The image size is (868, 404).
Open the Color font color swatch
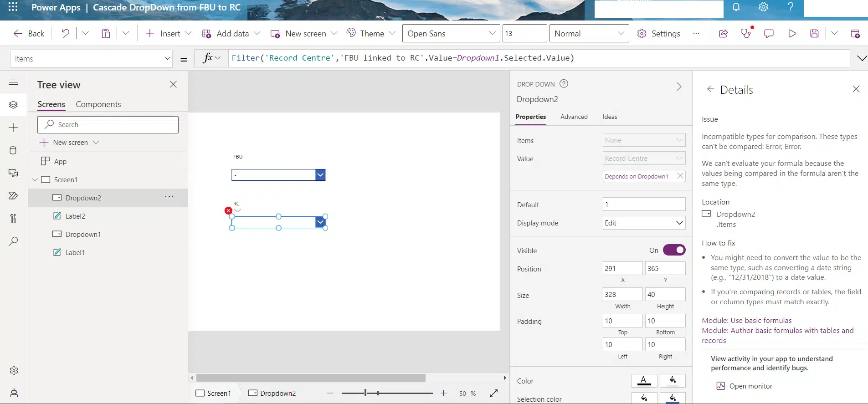click(x=644, y=380)
